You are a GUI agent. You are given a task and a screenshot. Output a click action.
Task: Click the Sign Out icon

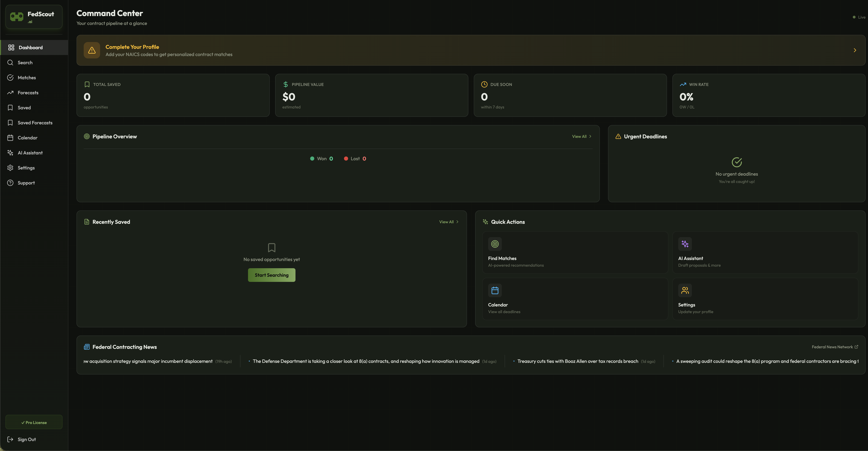pos(10,439)
